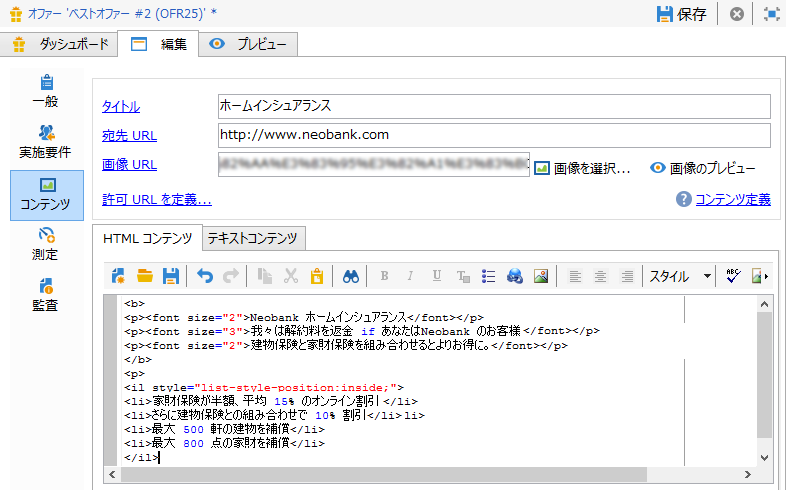This screenshot has width=798, height=490.
Task: Click the new document toolbar icon
Action: click(x=118, y=276)
